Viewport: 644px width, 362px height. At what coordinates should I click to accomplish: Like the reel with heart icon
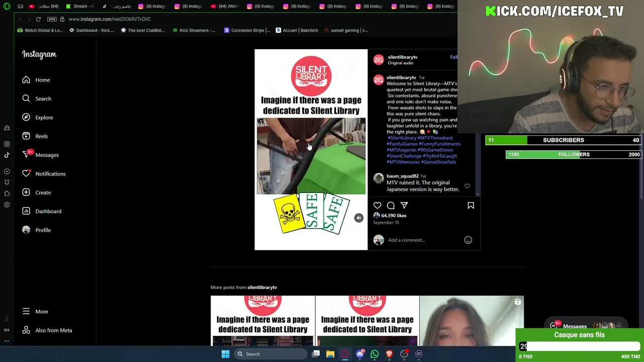(377, 205)
